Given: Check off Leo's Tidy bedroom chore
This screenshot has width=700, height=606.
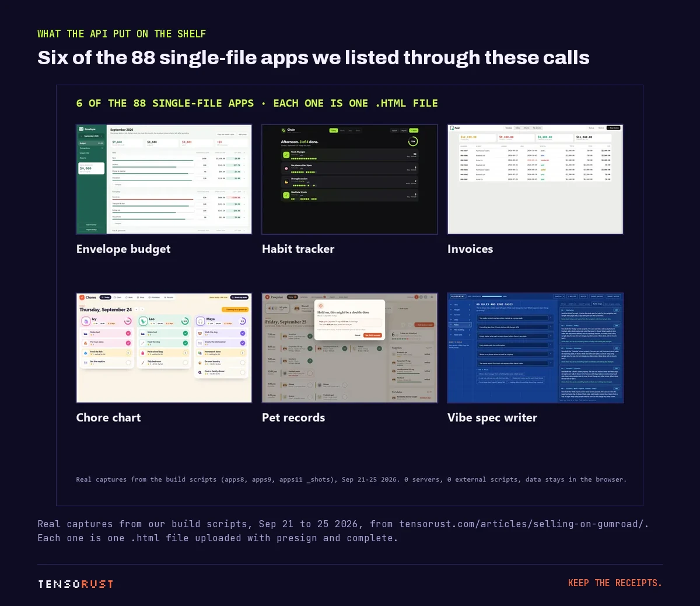Looking at the screenshot, I should (x=185, y=363).
